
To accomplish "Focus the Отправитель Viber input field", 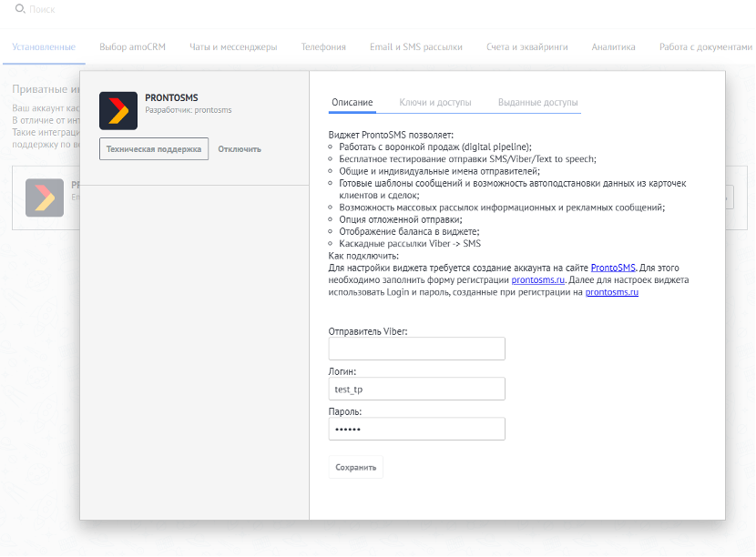I will click(x=416, y=349).
